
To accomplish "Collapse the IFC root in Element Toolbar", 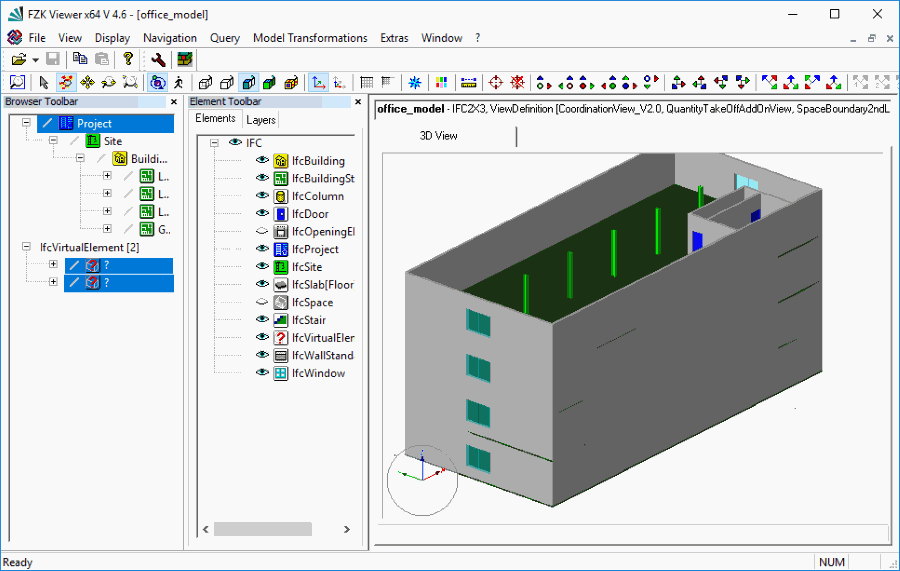I will point(214,142).
